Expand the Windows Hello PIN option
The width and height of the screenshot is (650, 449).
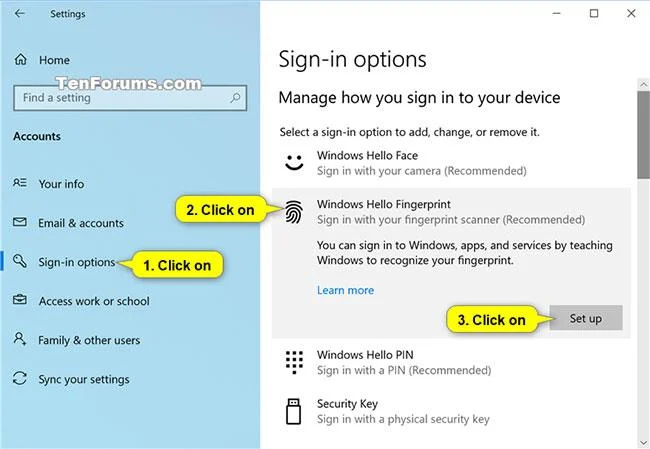pos(451,362)
